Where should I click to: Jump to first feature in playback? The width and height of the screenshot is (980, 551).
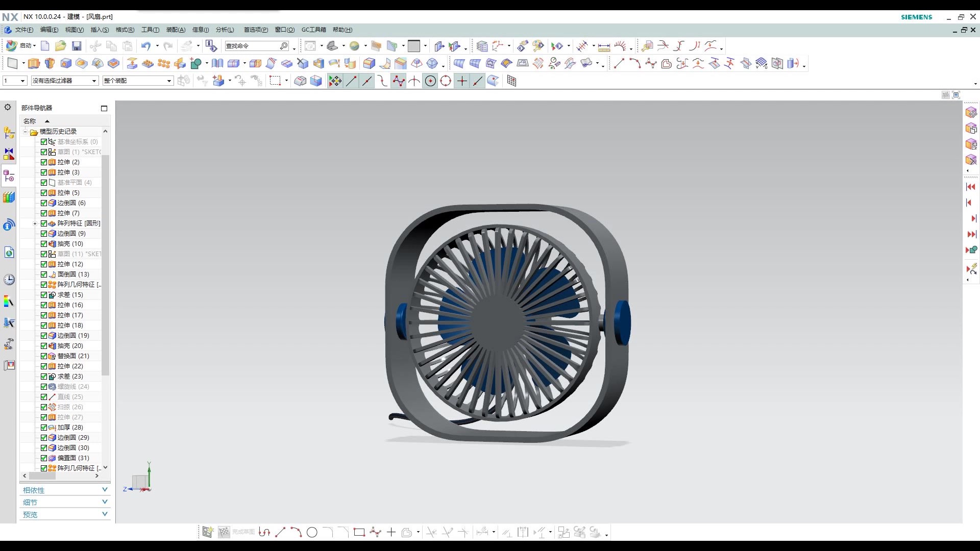click(971, 187)
